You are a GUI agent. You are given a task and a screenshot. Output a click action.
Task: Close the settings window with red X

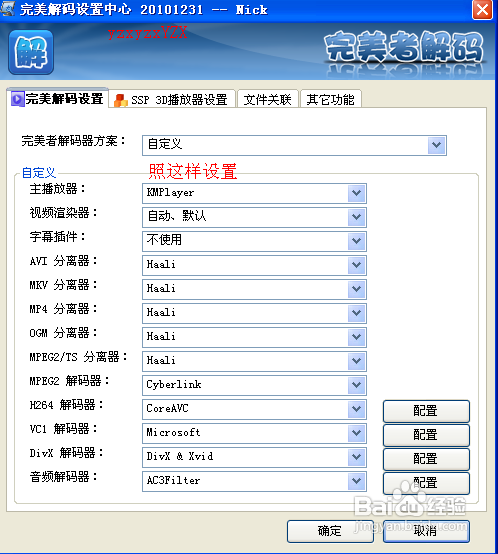pyautogui.click(x=482, y=10)
